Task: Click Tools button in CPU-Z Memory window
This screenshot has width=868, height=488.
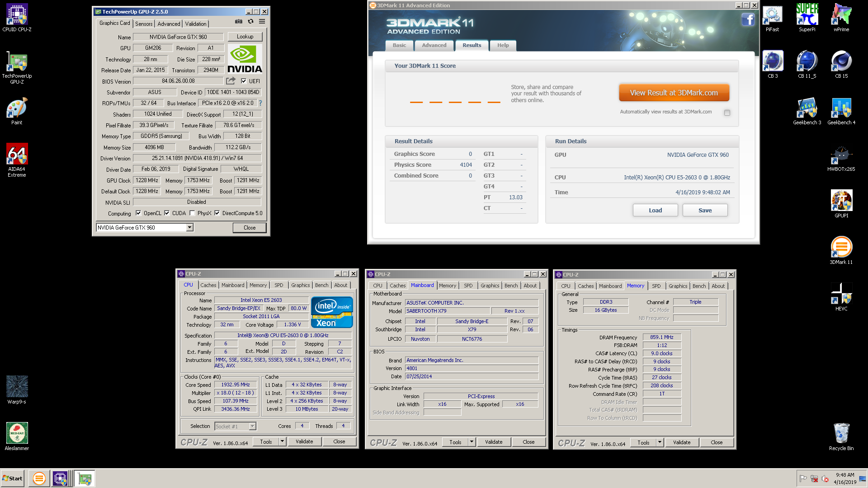Action: click(x=643, y=442)
